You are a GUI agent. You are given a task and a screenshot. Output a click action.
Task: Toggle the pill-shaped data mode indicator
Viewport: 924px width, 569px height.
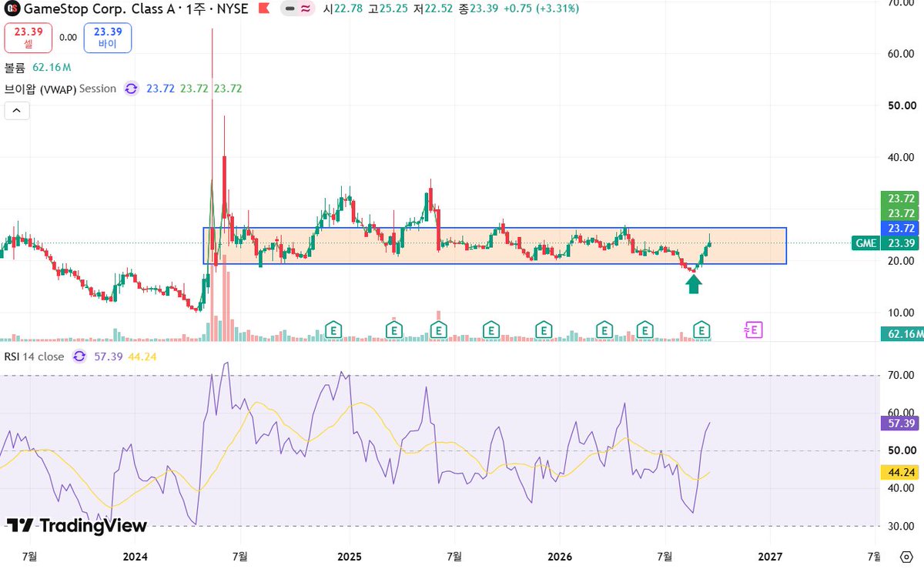297,9
